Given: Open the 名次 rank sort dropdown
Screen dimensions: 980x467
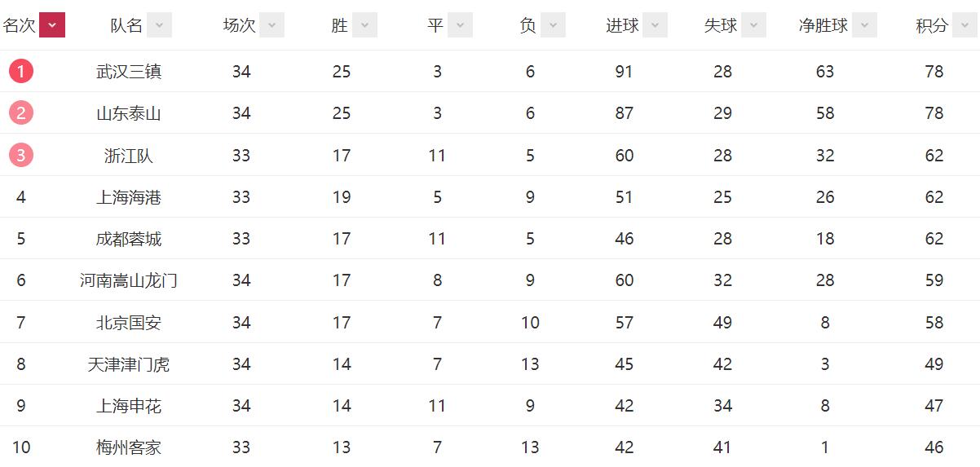Looking at the screenshot, I should [52, 25].
